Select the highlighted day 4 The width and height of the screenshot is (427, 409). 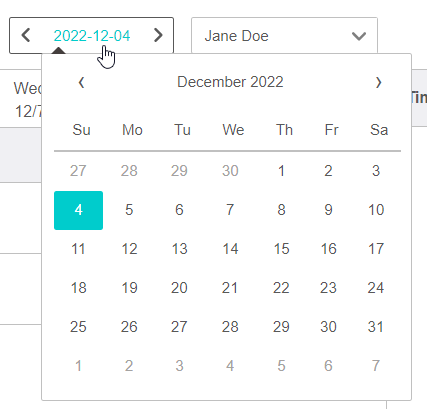[78, 210]
